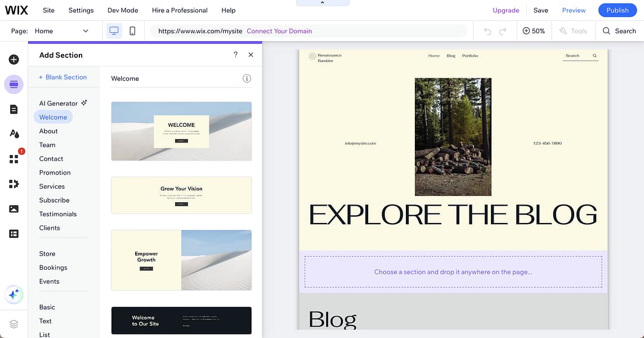The image size is (644, 338).
Task: Publish the site
Action: point(617,10)
